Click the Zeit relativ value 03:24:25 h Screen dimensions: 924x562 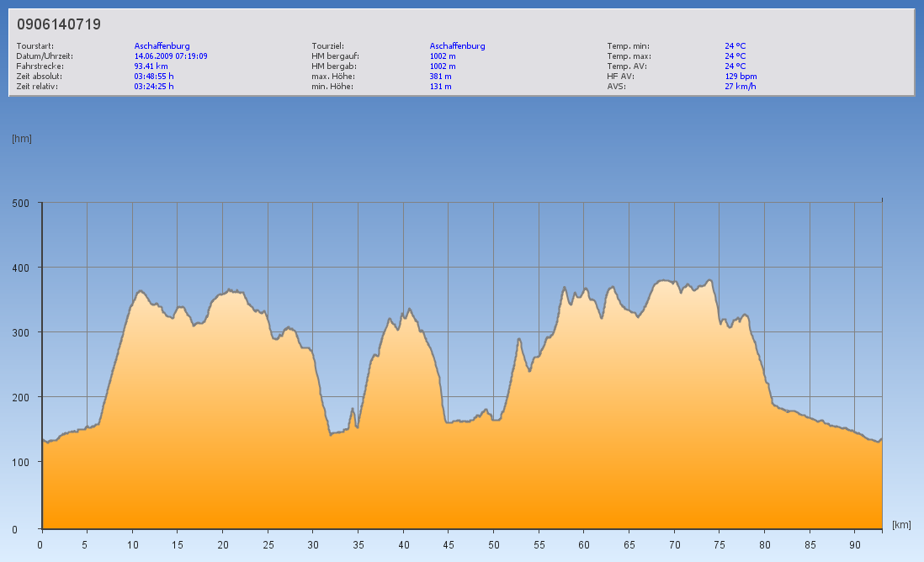click(154, 86)
